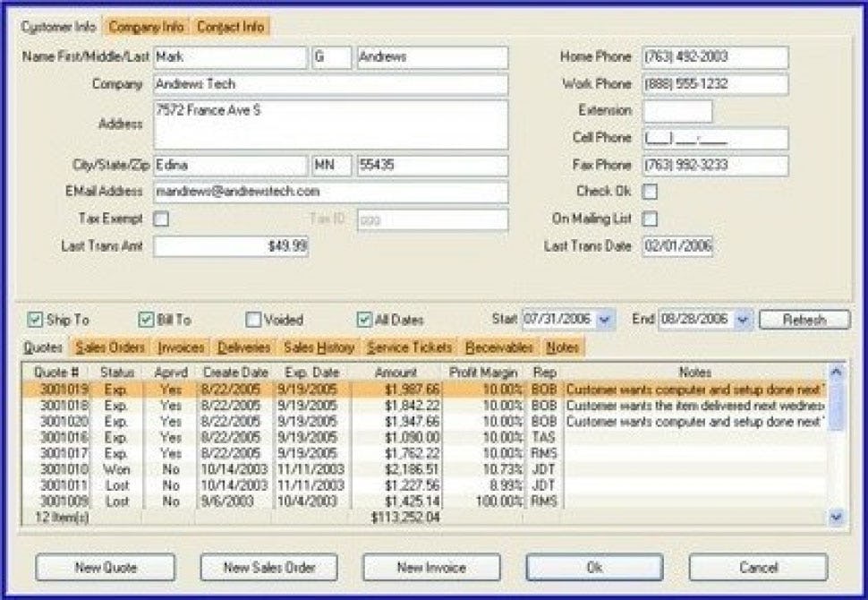868x600 pixels.
Task: Select quote row 3001018
Action: point(424,406)
